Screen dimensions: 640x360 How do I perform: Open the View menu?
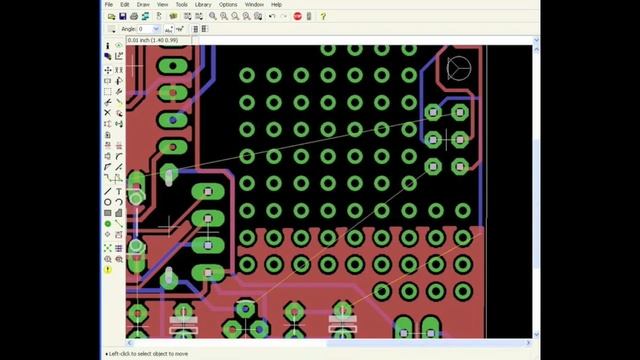162,4
